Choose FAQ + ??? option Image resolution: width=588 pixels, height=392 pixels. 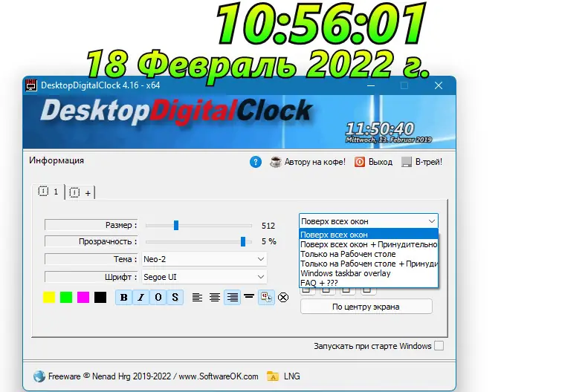click(368, 283)
